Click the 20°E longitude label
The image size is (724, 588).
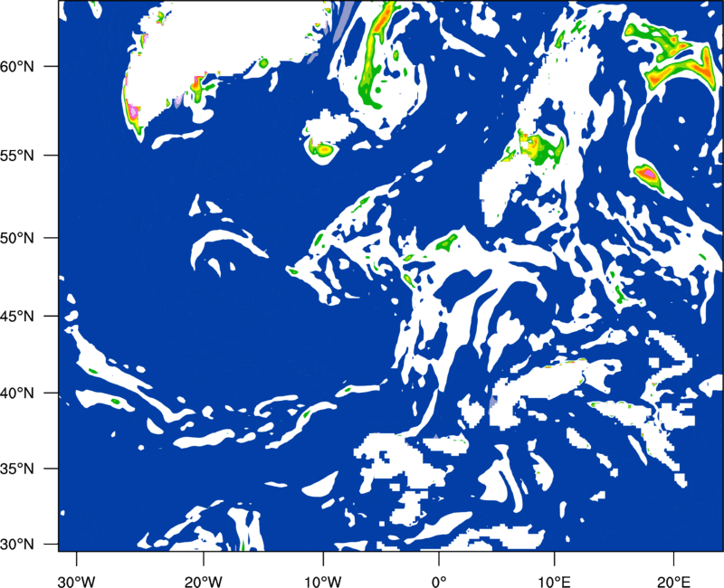pos(673,582)
